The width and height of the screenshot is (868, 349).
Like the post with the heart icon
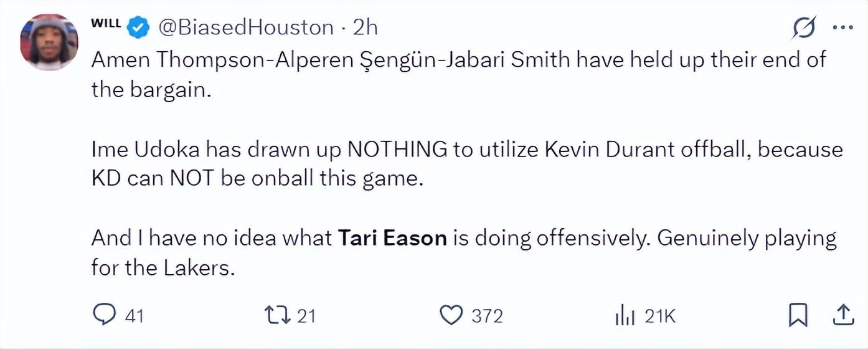(x=450, y=315)
